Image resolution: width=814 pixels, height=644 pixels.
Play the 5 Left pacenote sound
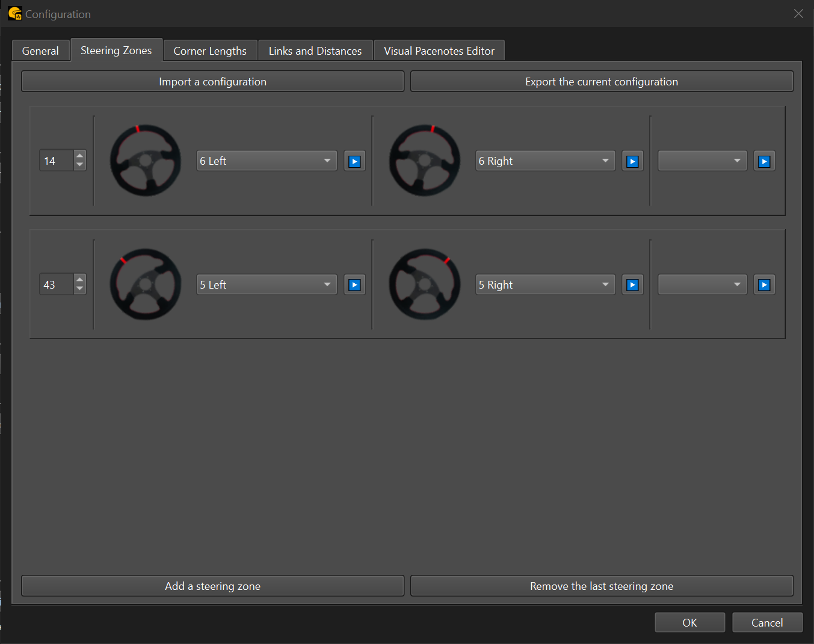coord(354,285)
